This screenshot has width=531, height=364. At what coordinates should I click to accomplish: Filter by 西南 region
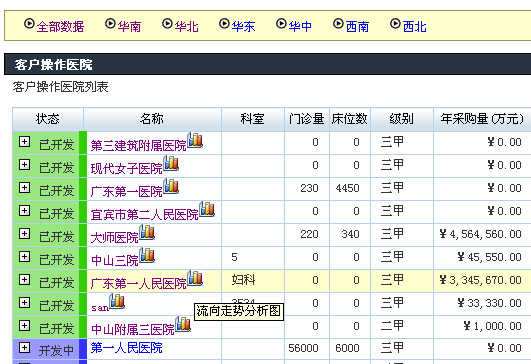(x=357, y=26)
